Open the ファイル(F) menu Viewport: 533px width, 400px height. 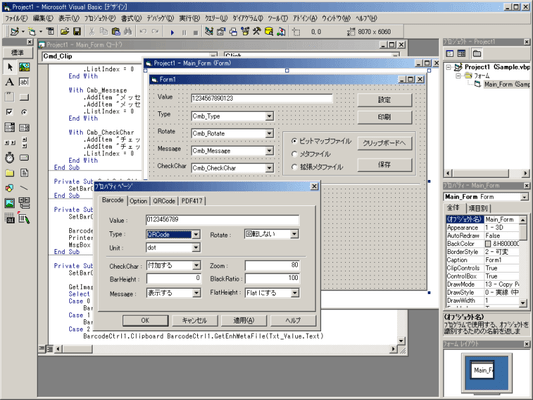[x=16, y=18]
